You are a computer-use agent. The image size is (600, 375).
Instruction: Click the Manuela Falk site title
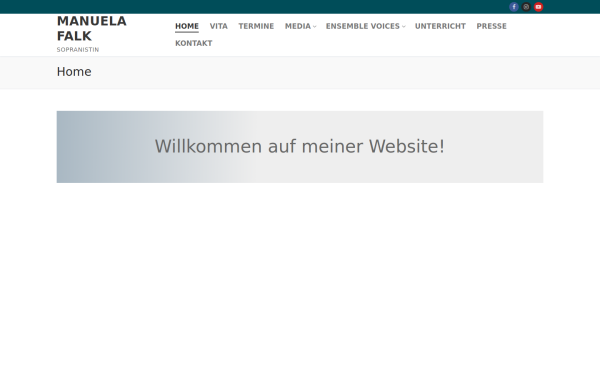91,28
